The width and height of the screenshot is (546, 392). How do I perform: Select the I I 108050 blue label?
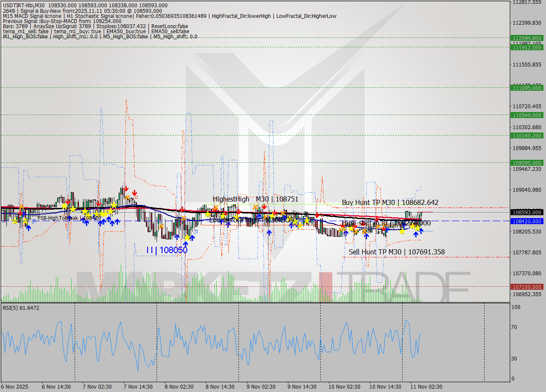point(166,250)
